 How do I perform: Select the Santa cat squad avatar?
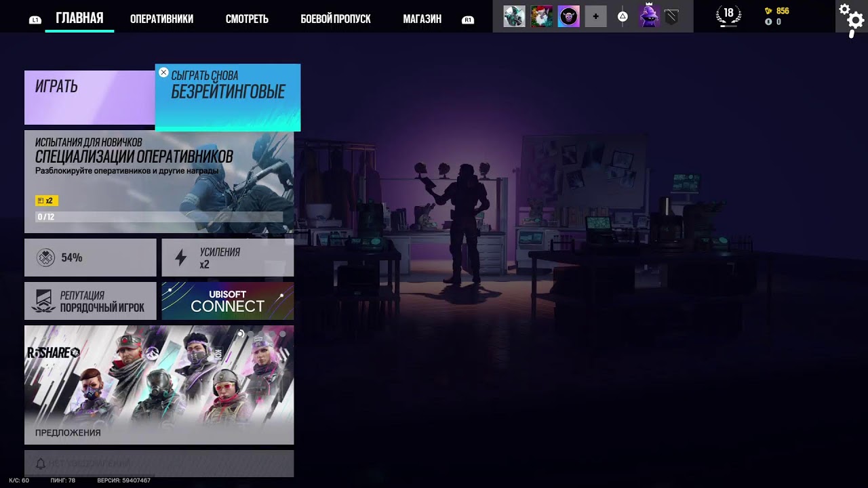[x=541, y=16]
